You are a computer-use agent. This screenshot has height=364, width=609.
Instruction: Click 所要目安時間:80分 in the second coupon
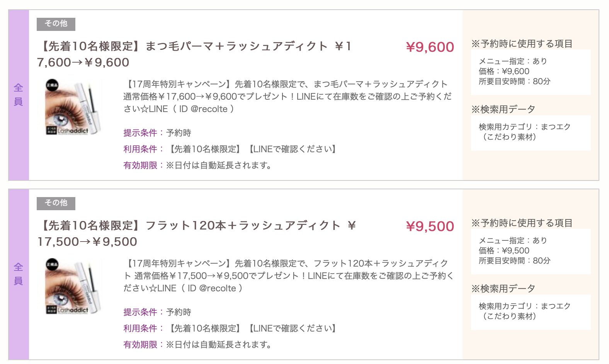click(x=514, y=261)
